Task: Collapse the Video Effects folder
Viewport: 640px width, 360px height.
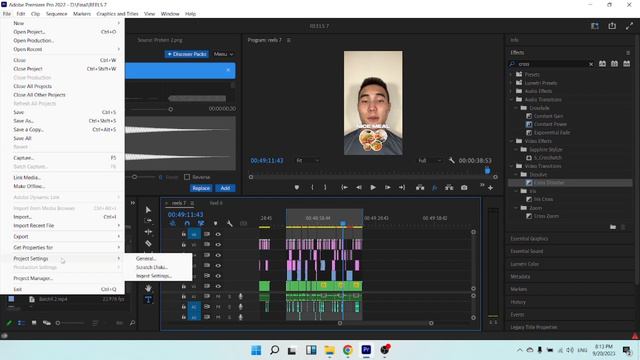Action: (511, 141)
